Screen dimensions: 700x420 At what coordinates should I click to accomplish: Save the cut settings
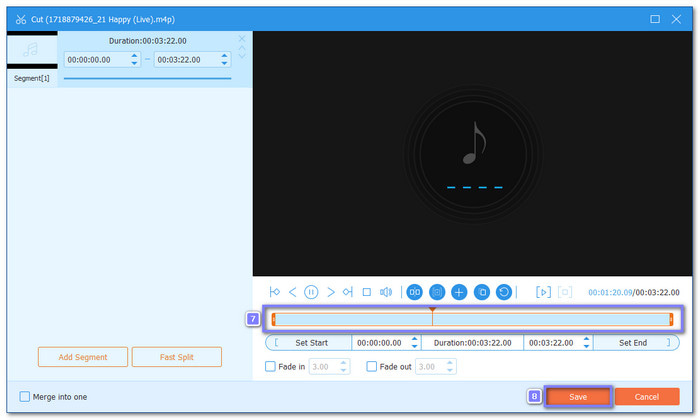[x=578, y=397]
